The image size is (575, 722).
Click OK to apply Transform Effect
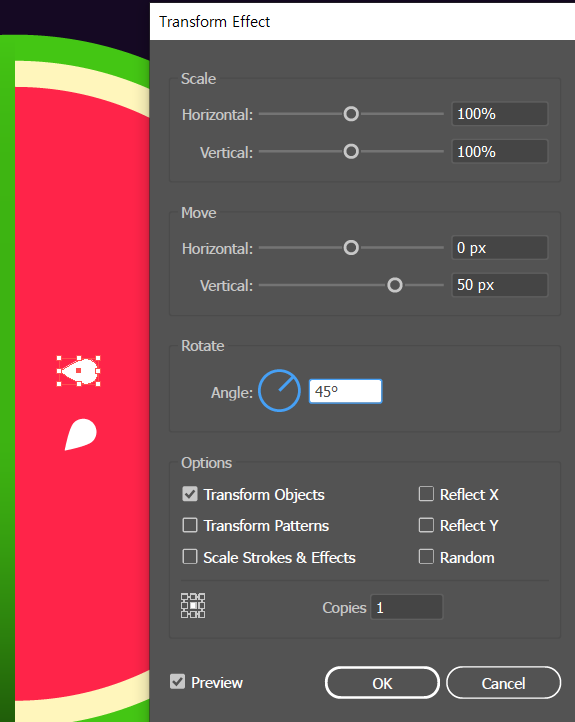coord(382,683)
